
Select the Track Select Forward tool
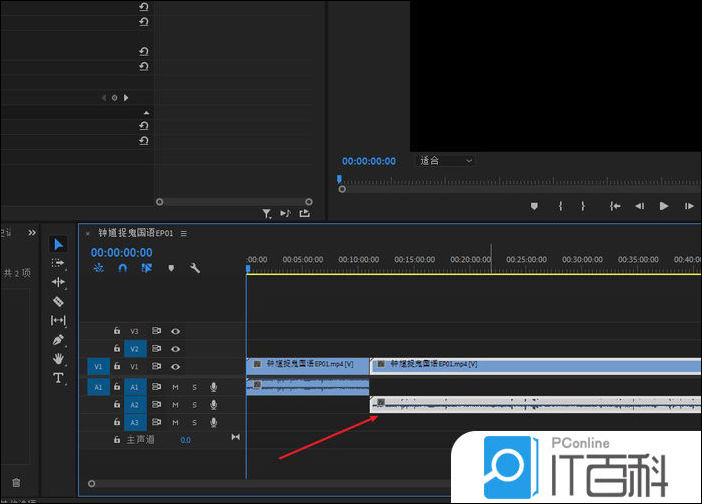click(x=58, y=263)
